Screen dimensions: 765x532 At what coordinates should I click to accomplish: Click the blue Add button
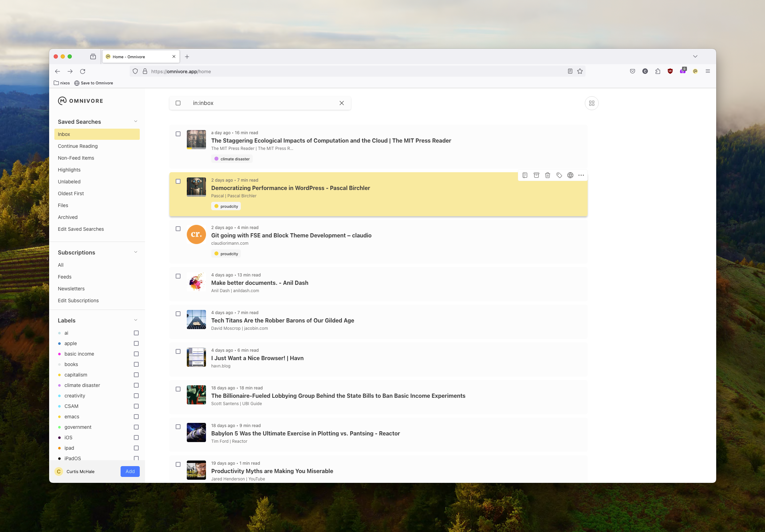pos(130,471)
